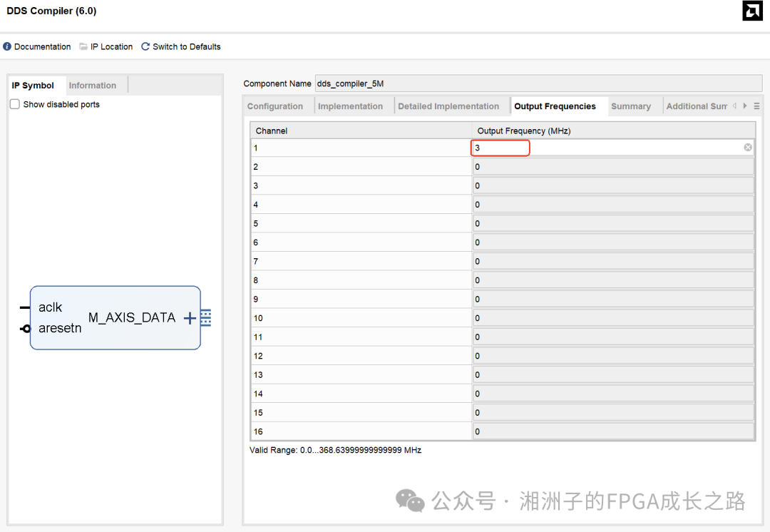Screen dimensions: 770x532
Task: Click channel 14 output frequency cell
Action: coord(613,394)
